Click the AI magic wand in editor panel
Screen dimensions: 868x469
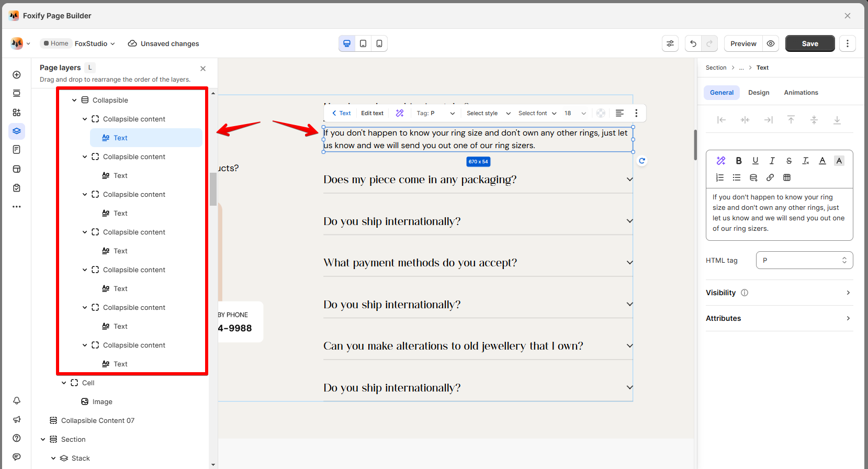coord(721,161)
